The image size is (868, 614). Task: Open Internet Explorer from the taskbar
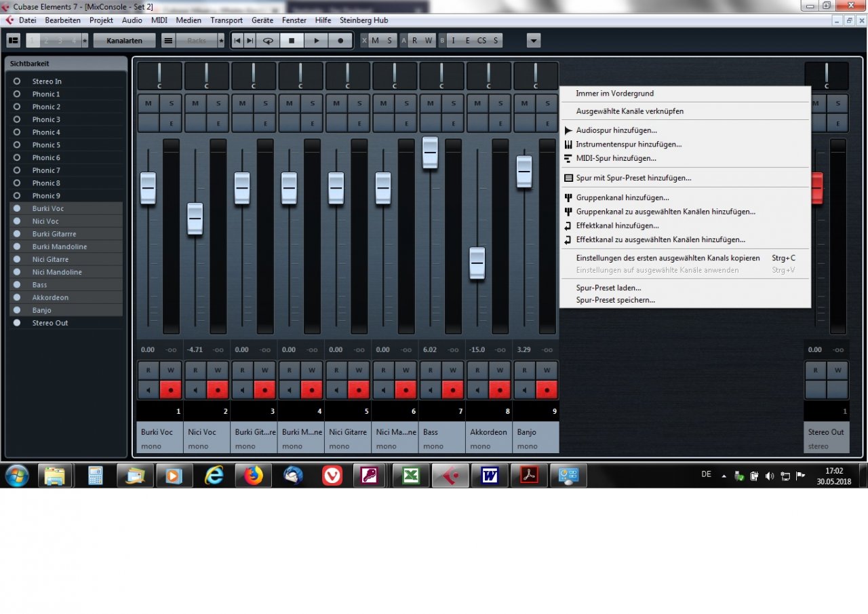(214, 476)
